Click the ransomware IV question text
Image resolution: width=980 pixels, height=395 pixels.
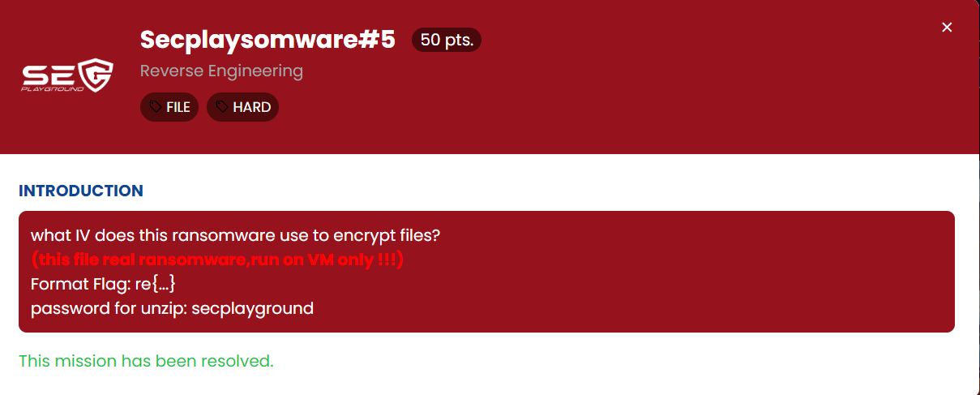point(235,236)
